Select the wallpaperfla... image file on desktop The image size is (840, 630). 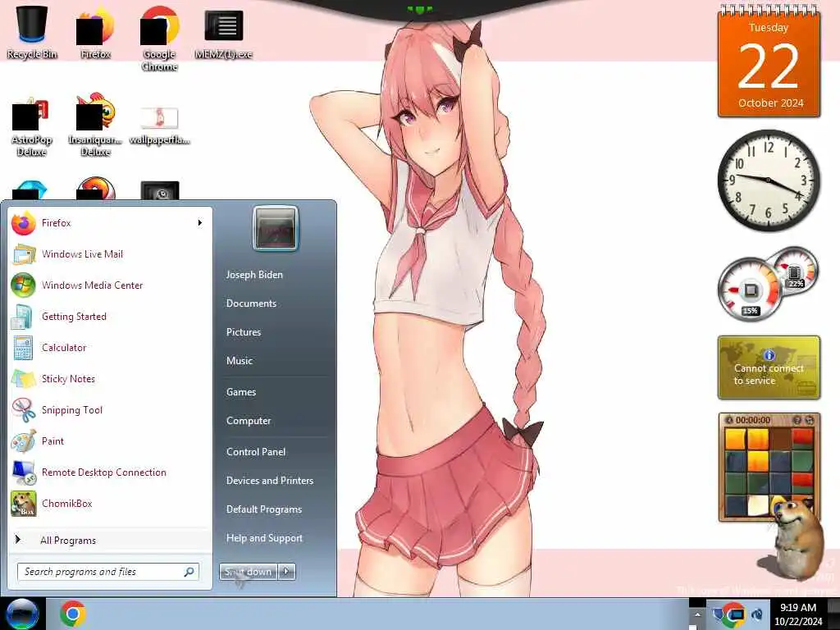pos(160,126)
